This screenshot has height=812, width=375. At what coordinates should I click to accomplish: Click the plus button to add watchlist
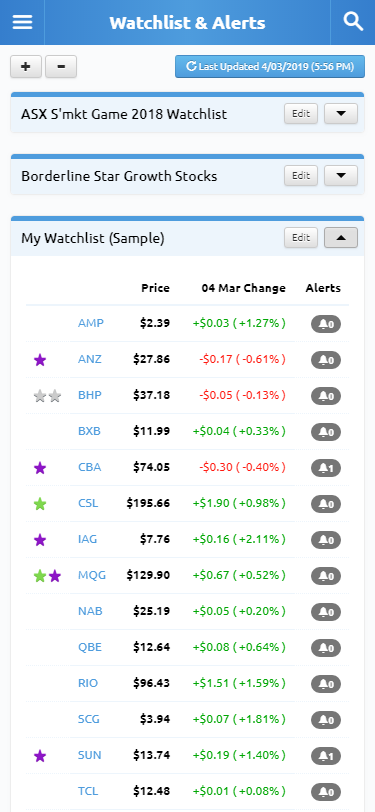pyautogui.click(x=26, y=67)
